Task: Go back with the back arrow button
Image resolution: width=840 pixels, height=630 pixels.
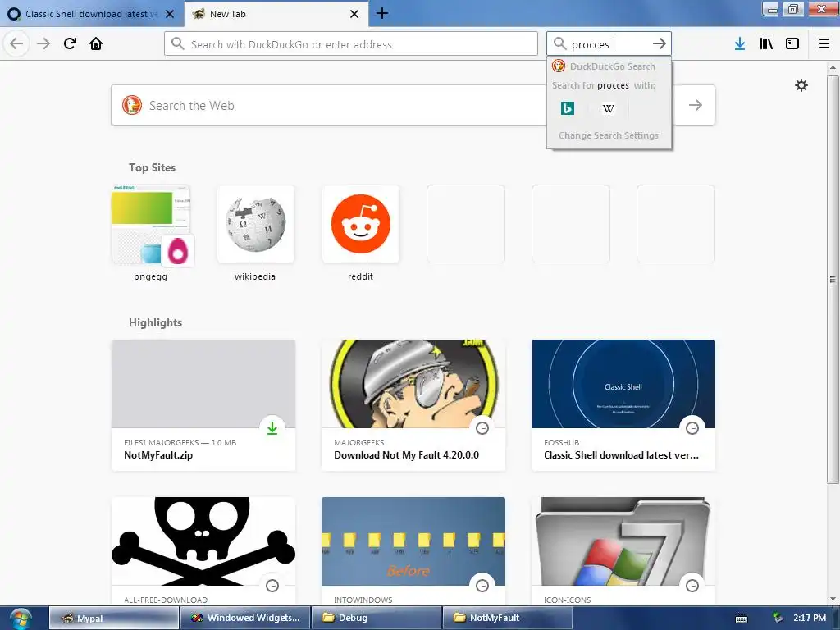Action: [x=16, y=43]
